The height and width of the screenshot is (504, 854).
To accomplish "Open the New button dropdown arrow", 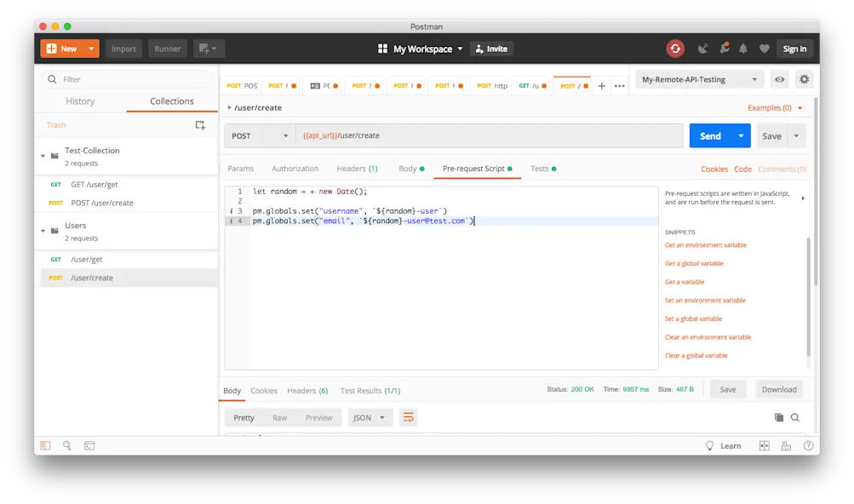I will pos(91,49).
